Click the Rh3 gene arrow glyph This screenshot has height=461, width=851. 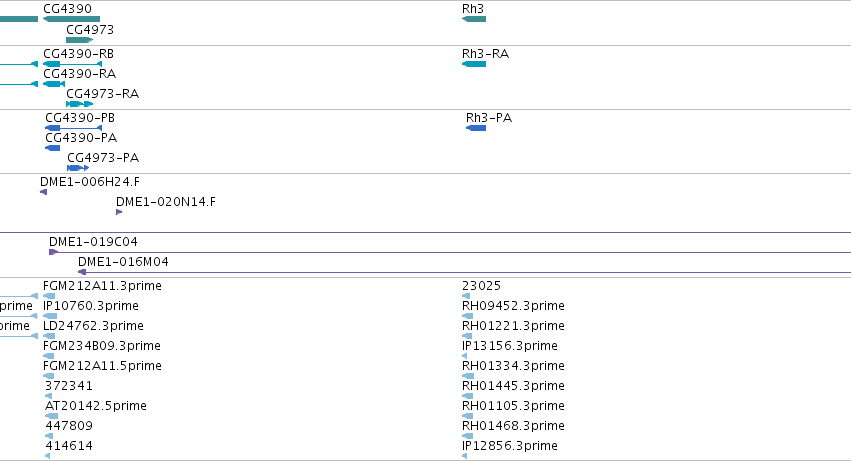(x=474, y=19)
